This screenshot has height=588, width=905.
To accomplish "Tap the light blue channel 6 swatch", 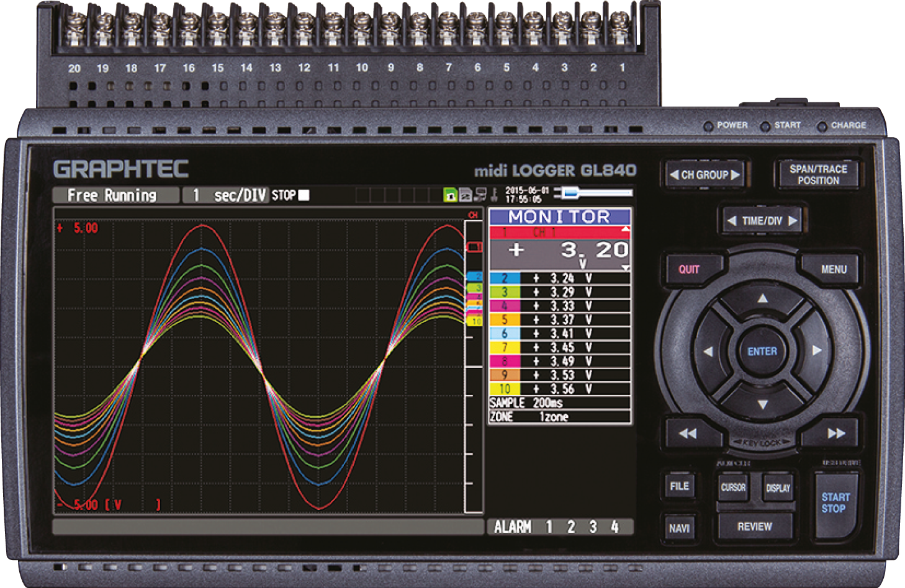I will coord(505,334).
